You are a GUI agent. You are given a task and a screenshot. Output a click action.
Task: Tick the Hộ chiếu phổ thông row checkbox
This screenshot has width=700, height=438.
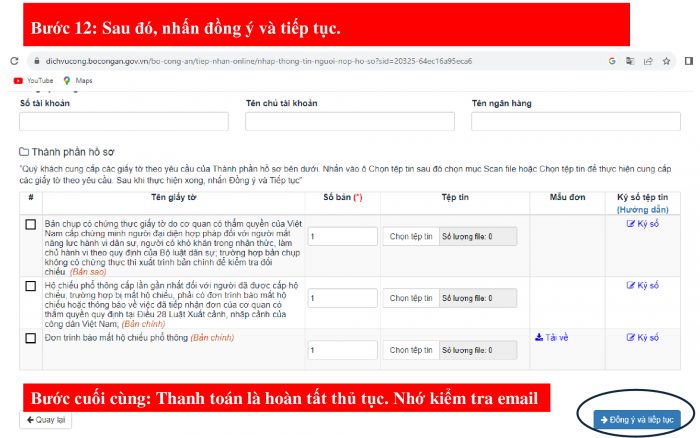(x=31, y=286)
